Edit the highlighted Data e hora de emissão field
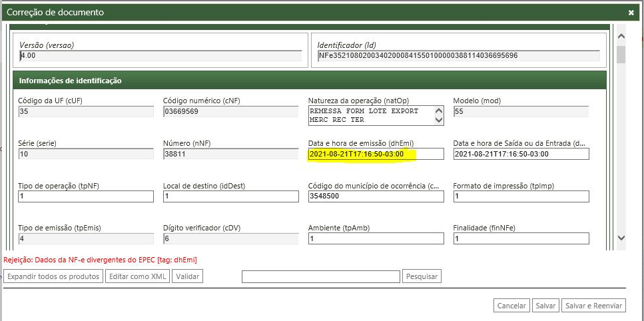The image size is (644, 321). coord(376,154)
